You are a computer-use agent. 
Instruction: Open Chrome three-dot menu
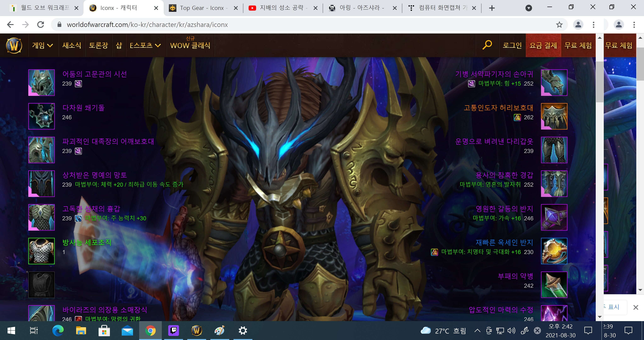(594, 25)
